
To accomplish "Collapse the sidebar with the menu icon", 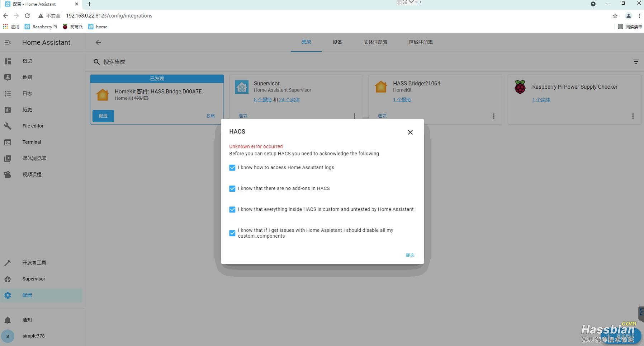I will [x=8, y=42].
